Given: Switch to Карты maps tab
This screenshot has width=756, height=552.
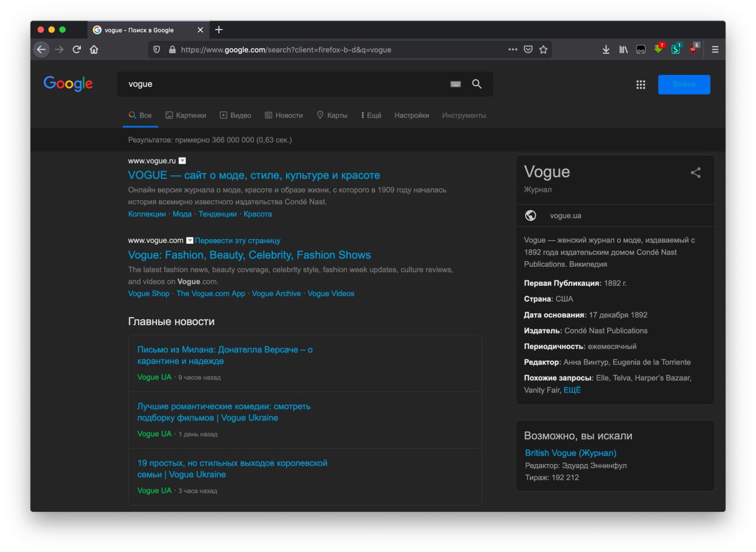Looking at the screenshot, I should click(332, 115).
